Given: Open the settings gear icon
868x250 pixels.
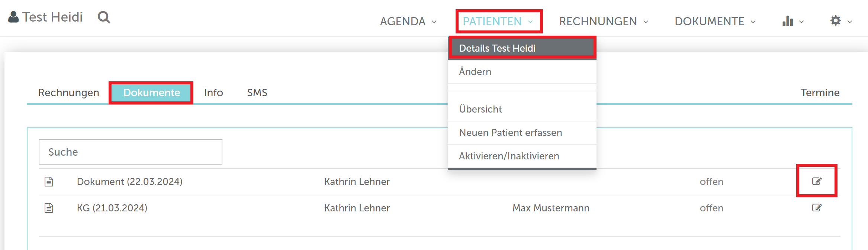Looking at the screenshot, I should [835, 21].
